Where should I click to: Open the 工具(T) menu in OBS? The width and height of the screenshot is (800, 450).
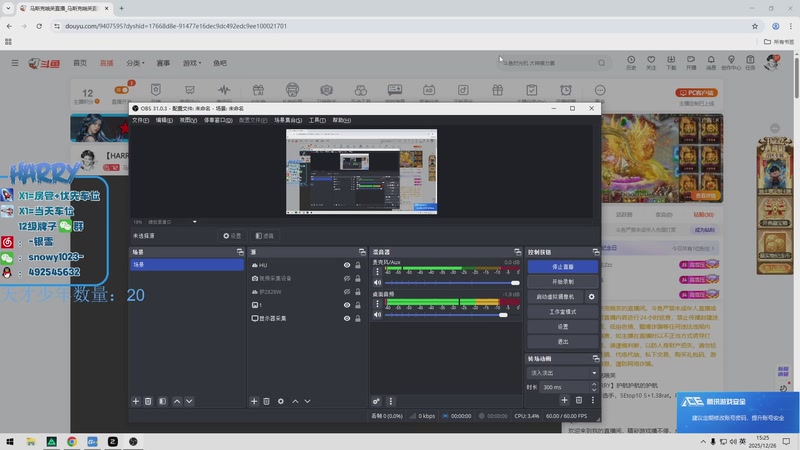click(317, 120)
